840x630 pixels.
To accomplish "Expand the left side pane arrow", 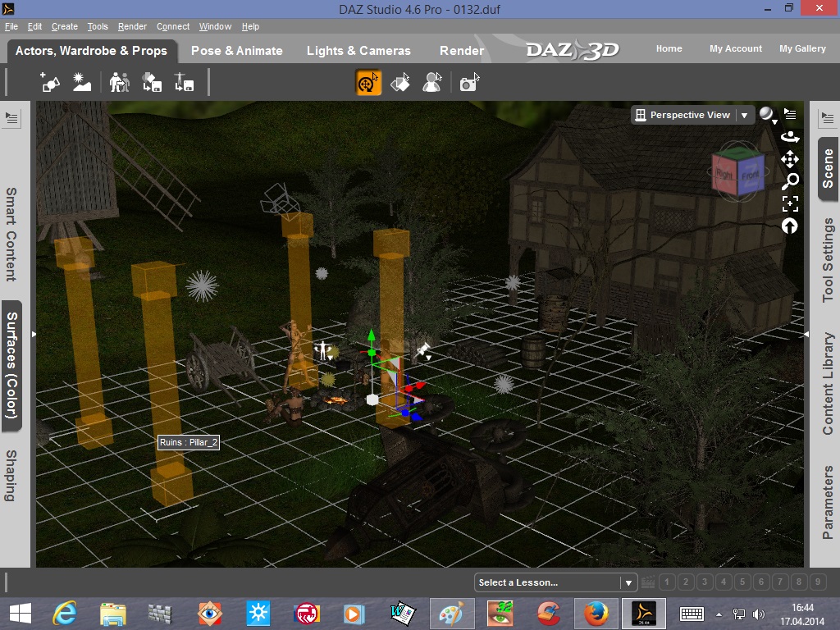I will pyautogui.click(x=34, y=335).
